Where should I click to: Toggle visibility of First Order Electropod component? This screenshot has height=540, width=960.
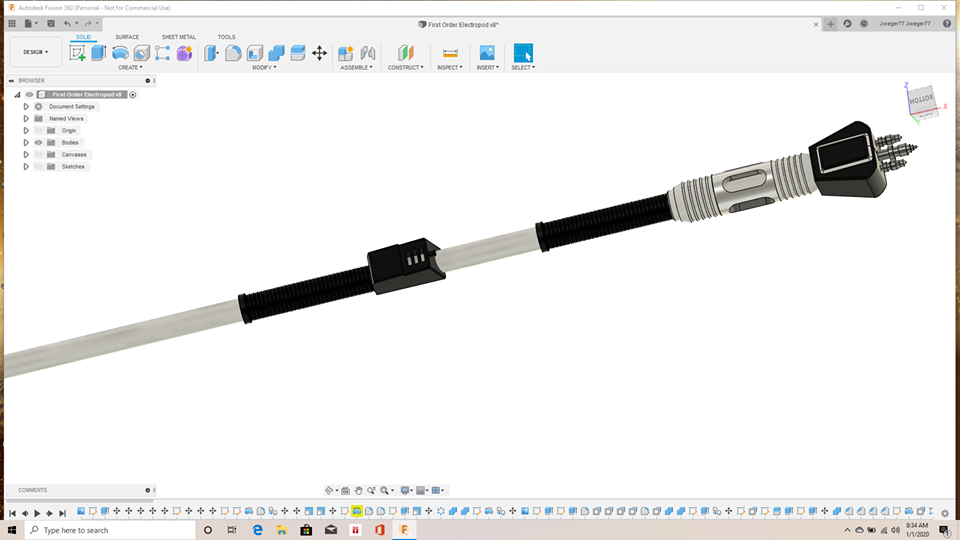[x=29, y=94]
